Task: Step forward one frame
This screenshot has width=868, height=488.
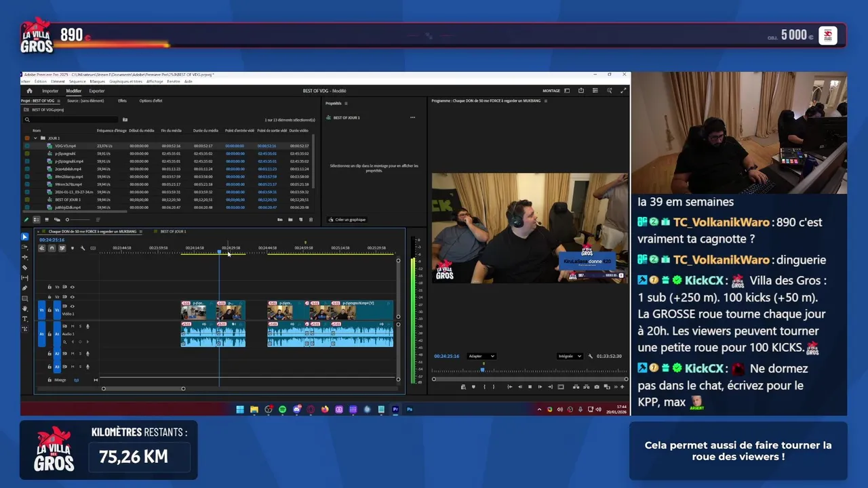Action: click(x=540, y=387)
